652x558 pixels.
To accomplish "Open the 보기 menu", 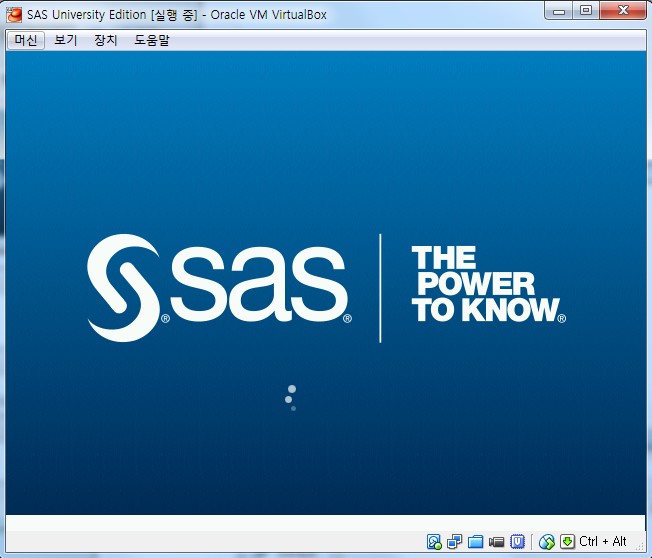I will pyautogui.click(x=66, y=40).
